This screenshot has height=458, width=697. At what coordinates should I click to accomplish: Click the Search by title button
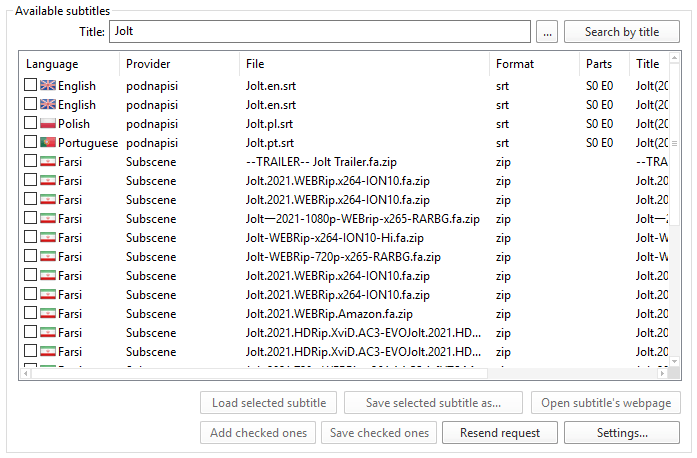pyautogui.click(x=622, y=32)
